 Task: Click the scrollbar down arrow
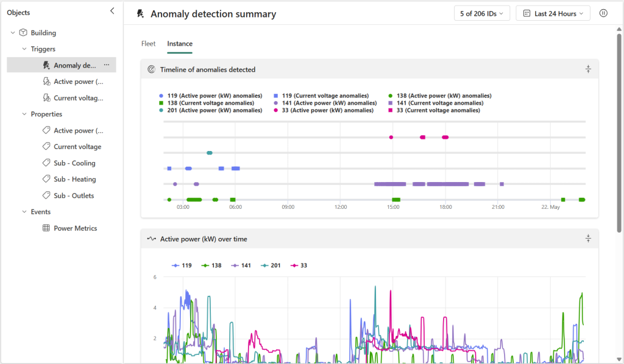tap(619, 359)
